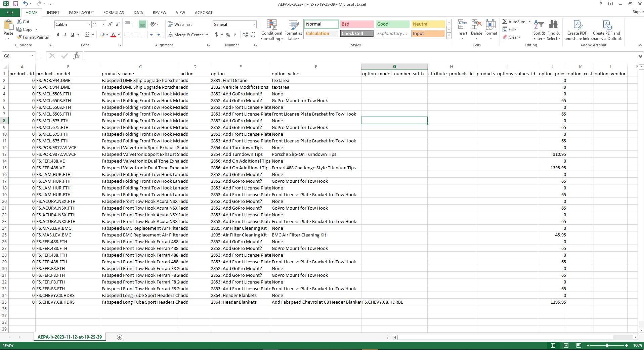
Task: Open Sort & Filter dropdown
Action: pyautogui.click(x=539, y=30)
